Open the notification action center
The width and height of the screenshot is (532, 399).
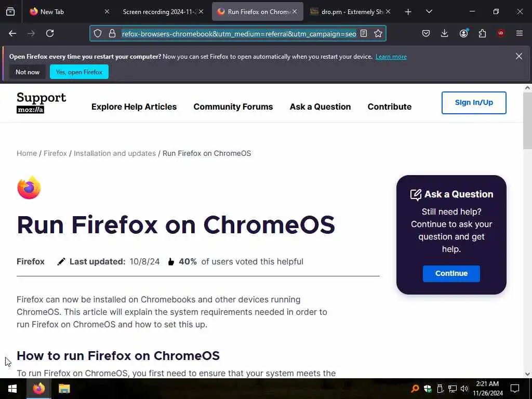[x=515, y=389]
